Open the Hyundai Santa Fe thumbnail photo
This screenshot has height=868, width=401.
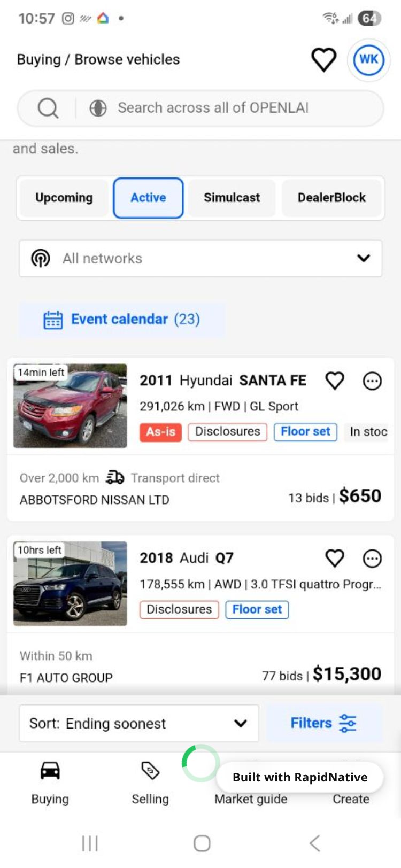(x=70, y=406)
